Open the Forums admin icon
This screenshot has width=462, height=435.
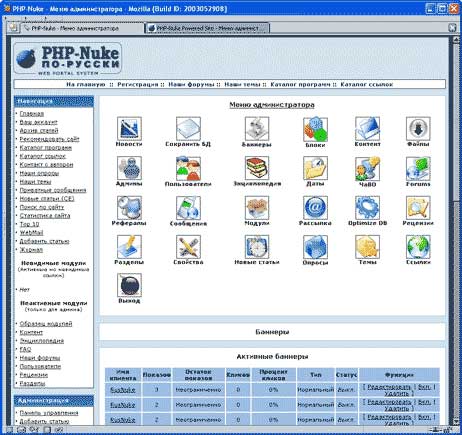coord(418,168)
